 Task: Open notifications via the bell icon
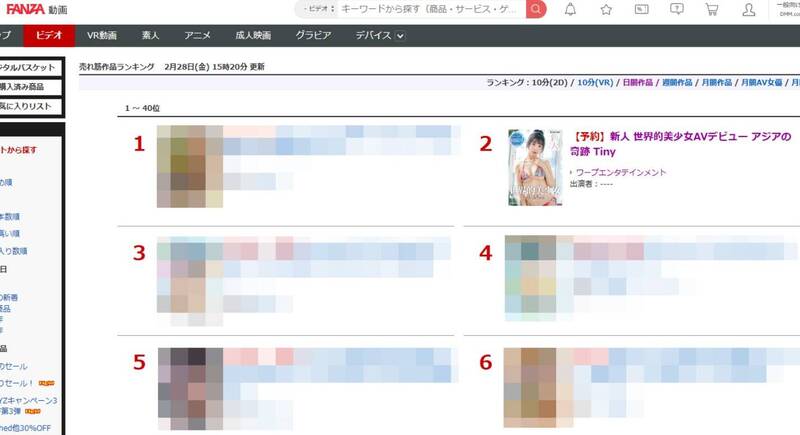click(x=570, y=9)
